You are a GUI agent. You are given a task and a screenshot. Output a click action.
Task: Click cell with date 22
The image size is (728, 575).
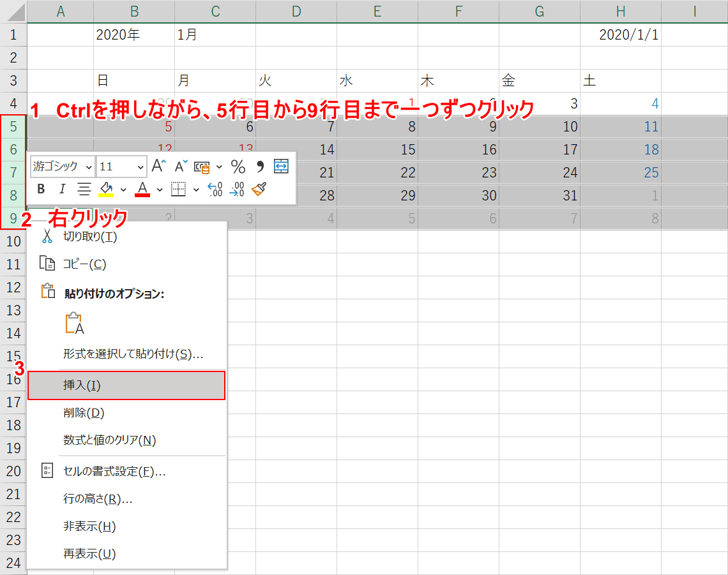(x=377, y=173)
